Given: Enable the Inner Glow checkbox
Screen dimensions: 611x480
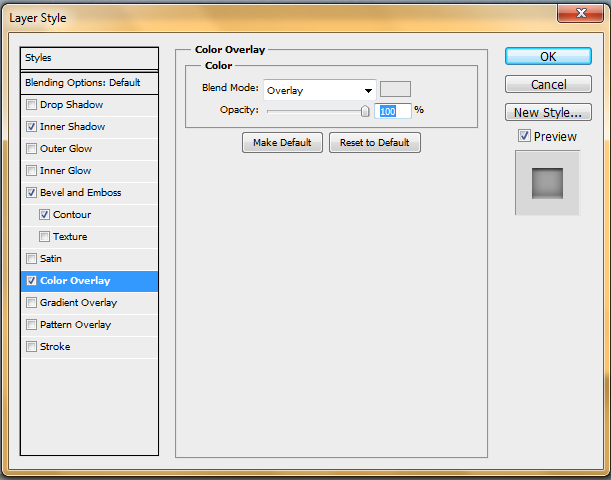Looking at the screenshot, I should click(x=32, y=171).
